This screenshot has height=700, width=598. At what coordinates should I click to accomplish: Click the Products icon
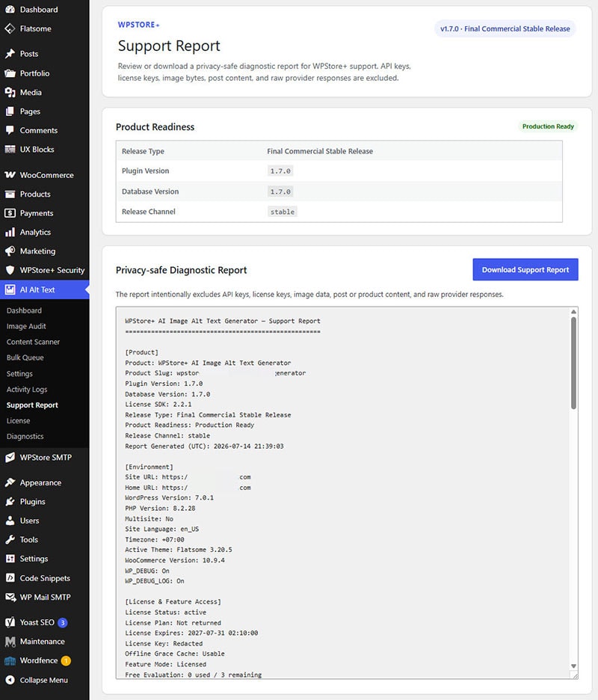[10, 194]
